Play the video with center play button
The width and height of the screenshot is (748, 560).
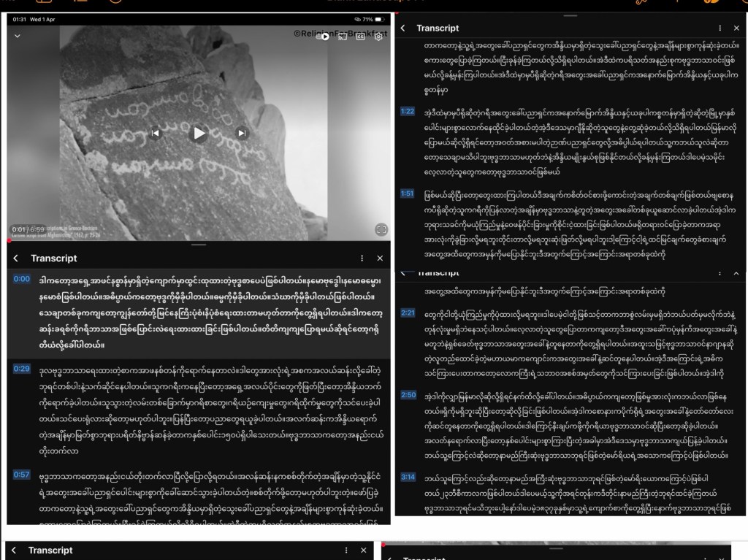[x=199, y=133]
